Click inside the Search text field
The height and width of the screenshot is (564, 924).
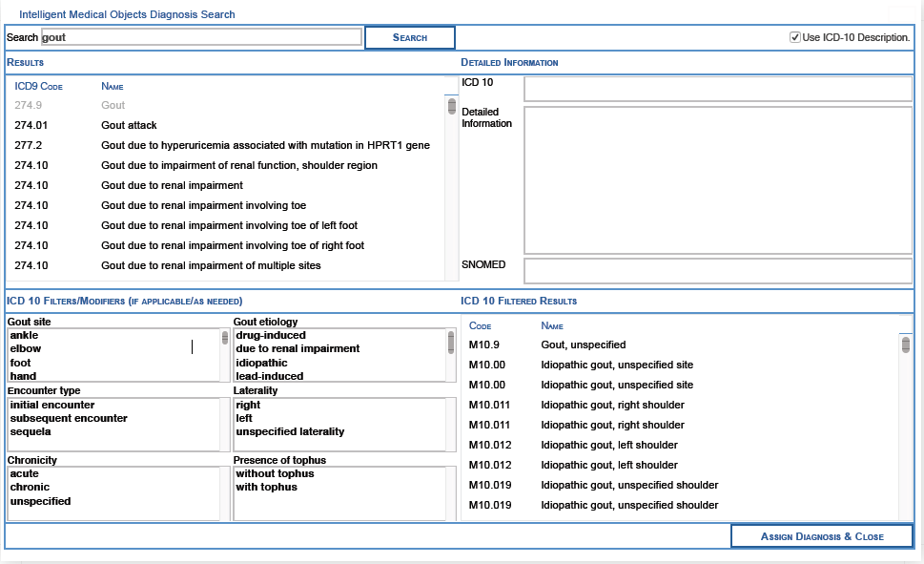pos(191,37)
